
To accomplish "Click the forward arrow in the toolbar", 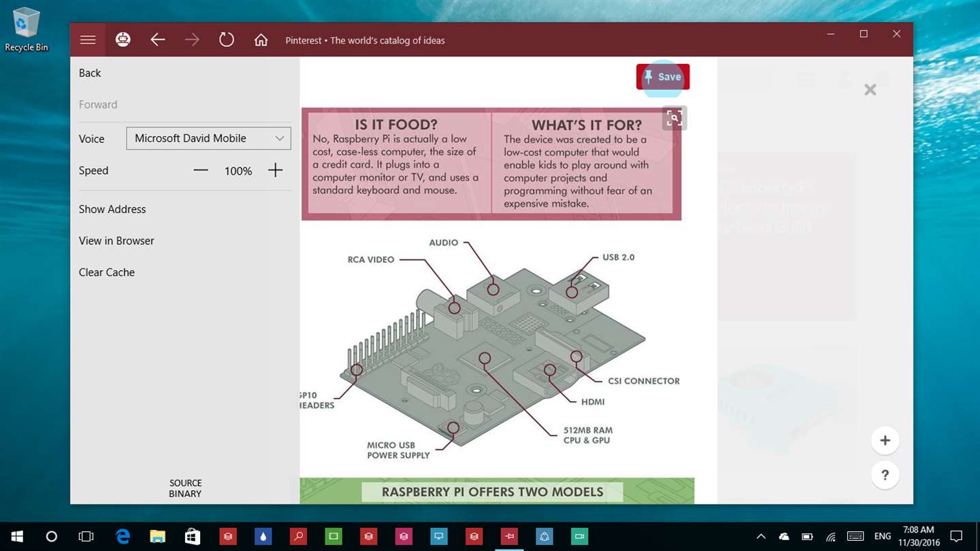I will 193,40.
